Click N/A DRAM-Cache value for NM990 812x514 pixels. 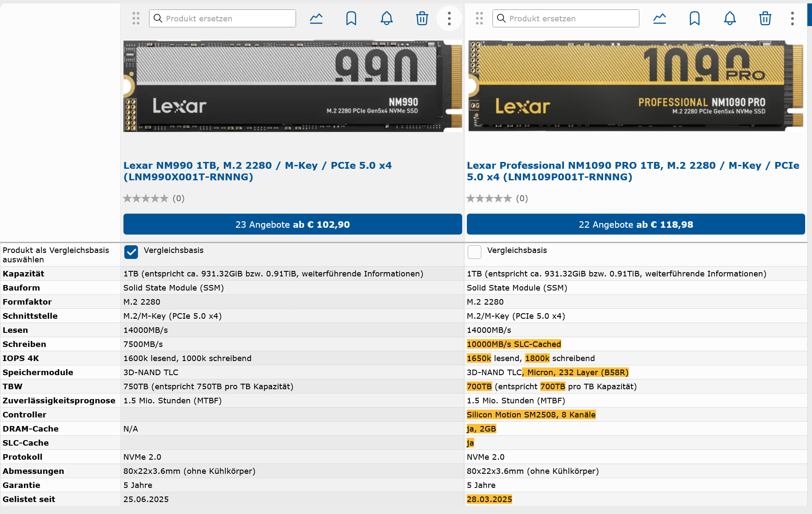tap(131, 429)
